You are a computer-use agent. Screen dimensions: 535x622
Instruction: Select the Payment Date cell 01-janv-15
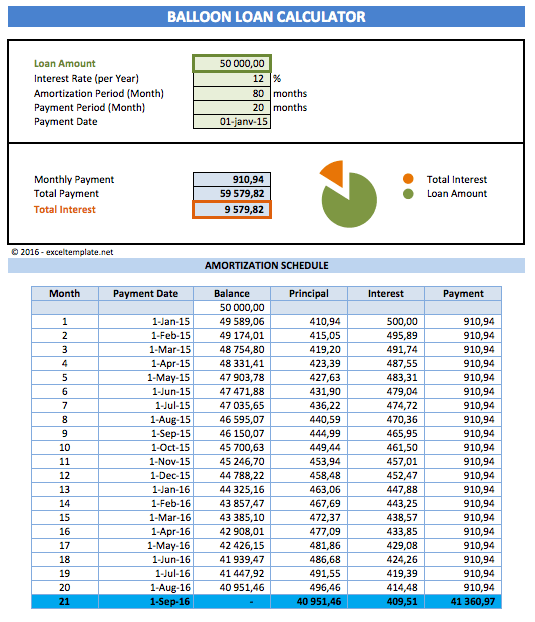[232, 121]
